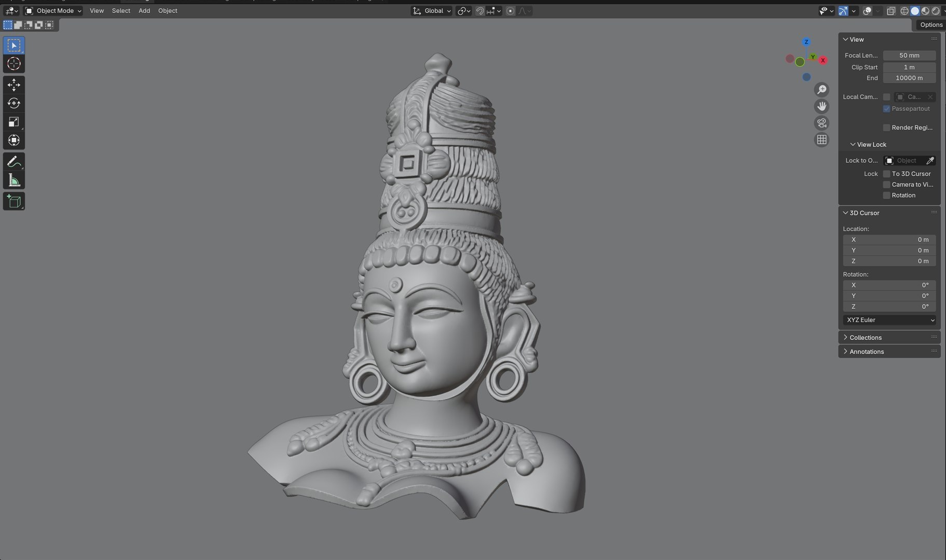Click the blue Z axis gizmo ball
The image size is (946, 560).
click(x=806, y=42)
